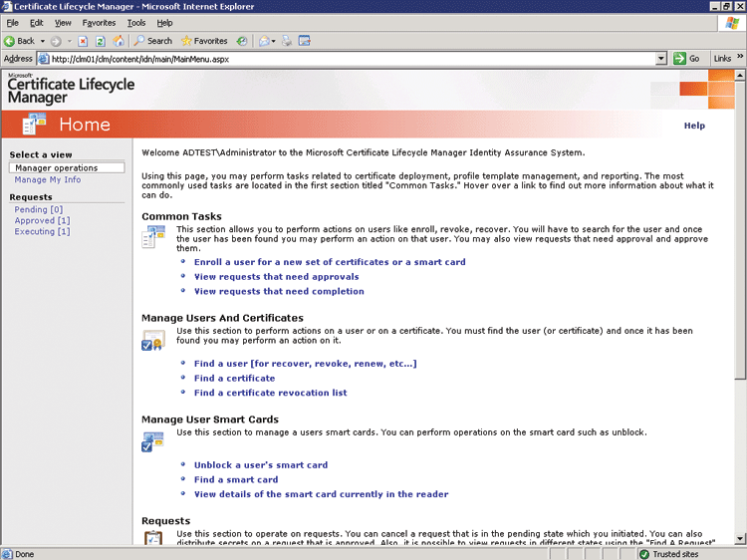Image resolution: width=747 pixels, height=560 pixels.
Task: Click the page icon in the Address bar
Action: 44,59
